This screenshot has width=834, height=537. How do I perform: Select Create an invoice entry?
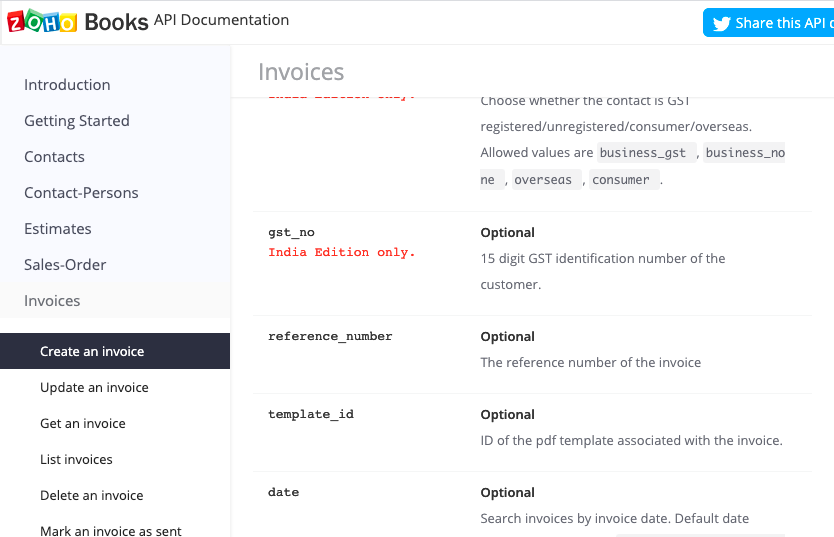click(92, 351)
